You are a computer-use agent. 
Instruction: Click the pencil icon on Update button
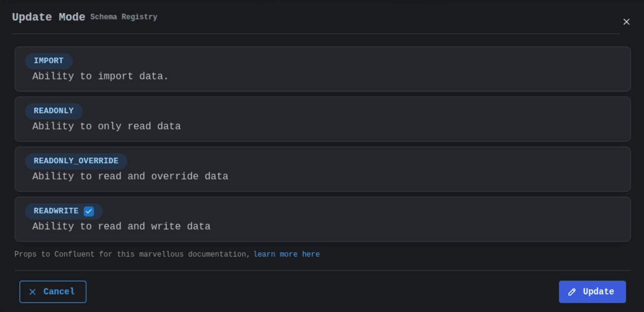pos(572,292)
